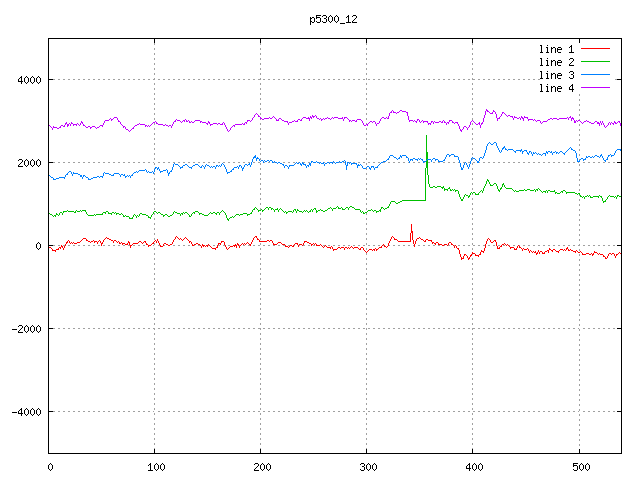Click the x-axis label 100
The image size is (640, 480).
(x=156, y=467)
